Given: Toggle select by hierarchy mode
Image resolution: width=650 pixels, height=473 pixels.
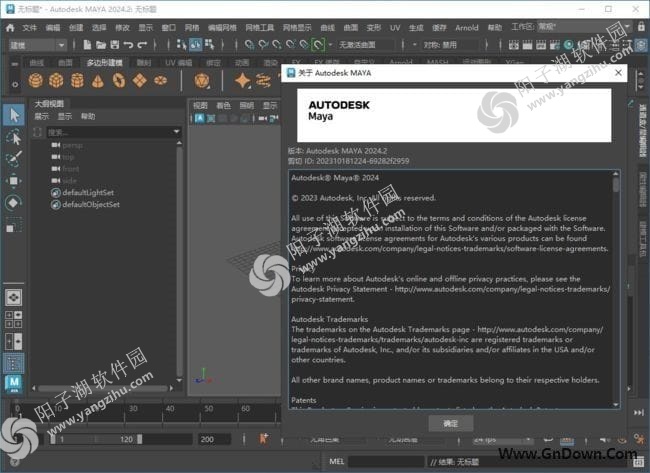Looking at the screenshot, I should click(x=182, y=44).
